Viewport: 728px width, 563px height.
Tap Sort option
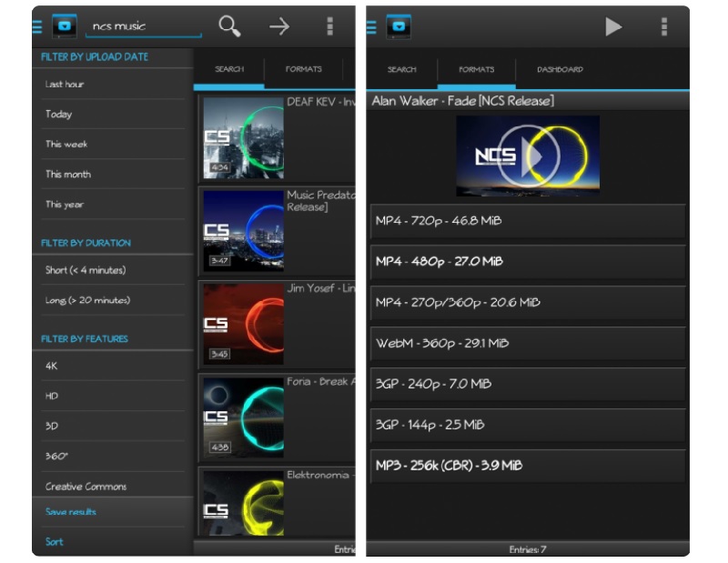pyautogui.click(x=113, y=542)
